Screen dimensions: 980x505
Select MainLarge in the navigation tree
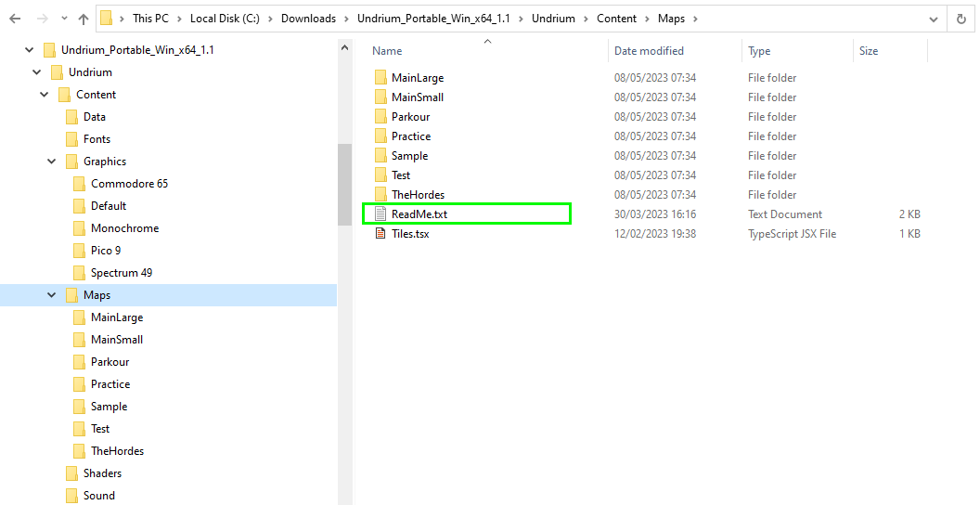point(117,317)
